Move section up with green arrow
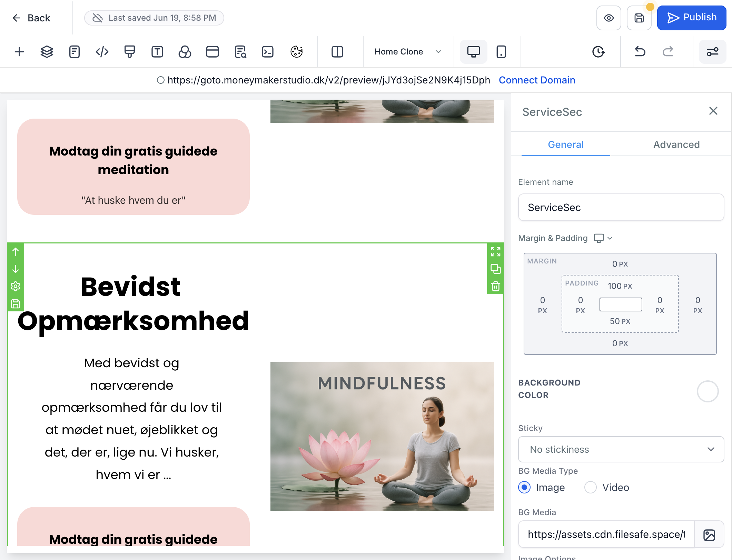The width and height of the screenshot is (732, 560). point(16,252)
